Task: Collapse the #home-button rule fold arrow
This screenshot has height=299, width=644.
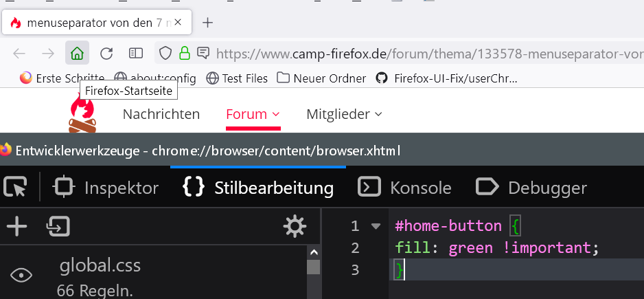Action: pyautogui.click(x=376, y=225)
